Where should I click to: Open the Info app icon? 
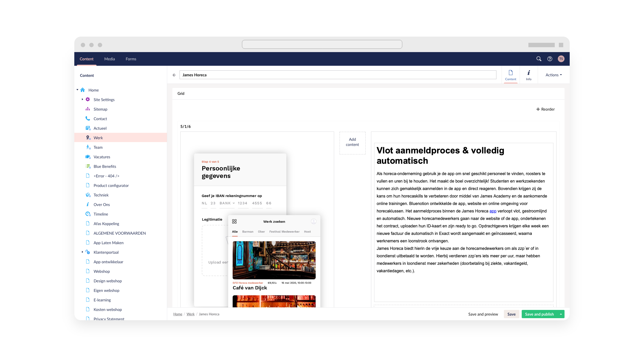coord(529,75)
